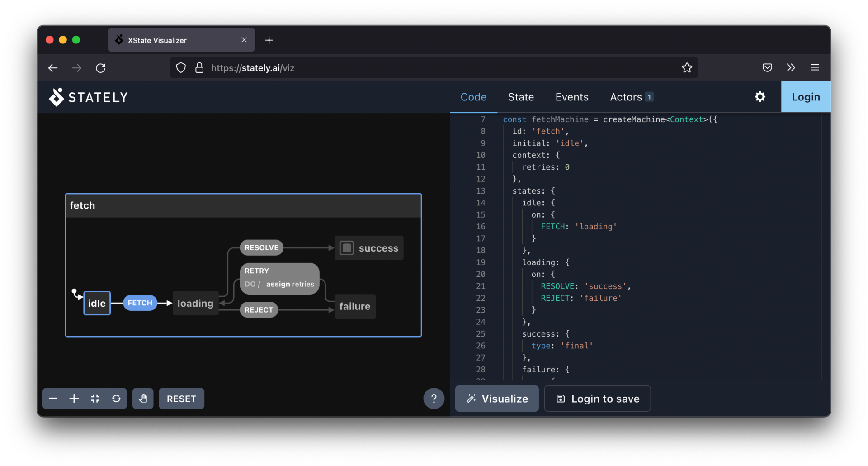Select the loading state node

[195, 303]
